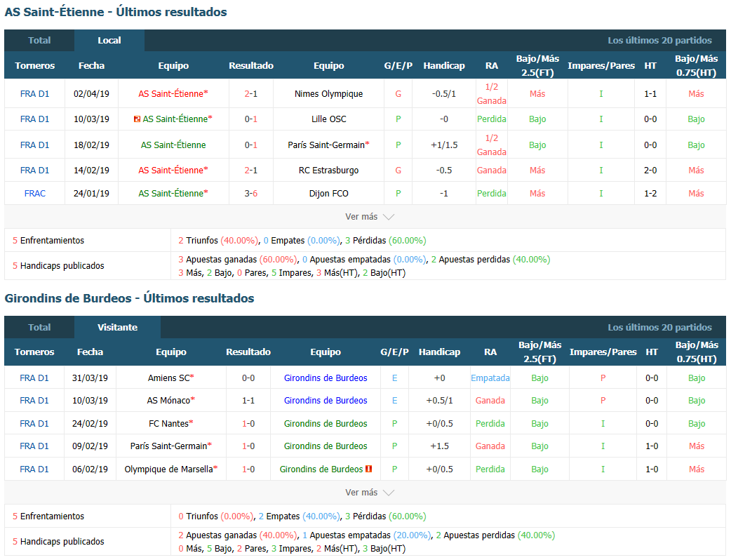Click the date 31/03/19

click(x=90, y=378)
